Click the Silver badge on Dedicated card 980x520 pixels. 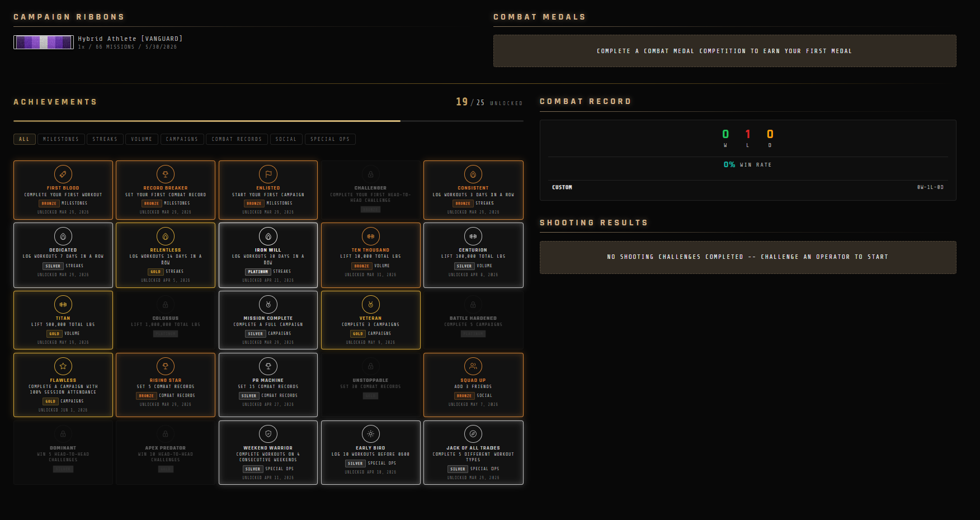(53, 266)
